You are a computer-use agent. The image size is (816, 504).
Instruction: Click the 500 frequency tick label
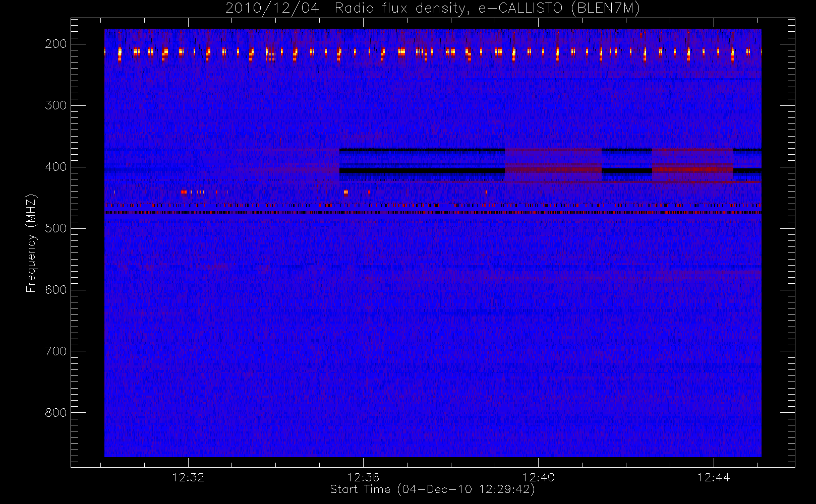pos(55,228)
